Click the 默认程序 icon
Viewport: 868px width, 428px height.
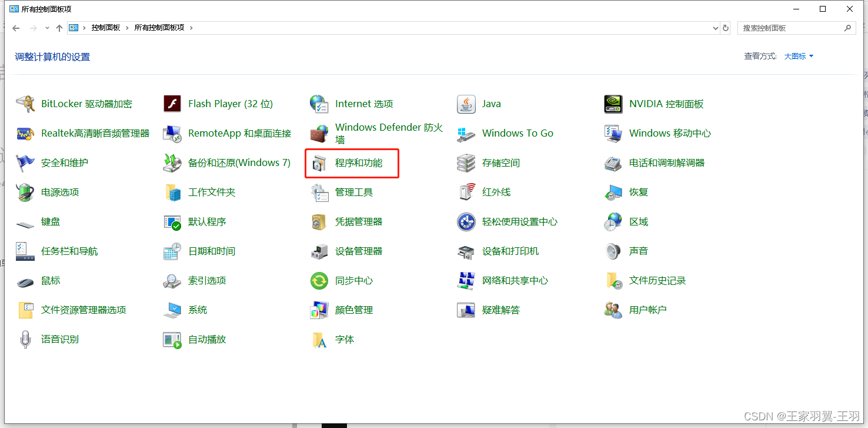pyautogui.click(x=172, y=222)
